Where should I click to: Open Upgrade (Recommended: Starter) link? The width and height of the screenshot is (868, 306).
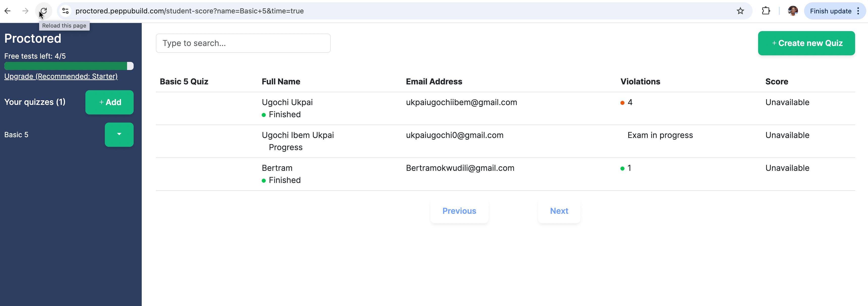click(61, 76)
